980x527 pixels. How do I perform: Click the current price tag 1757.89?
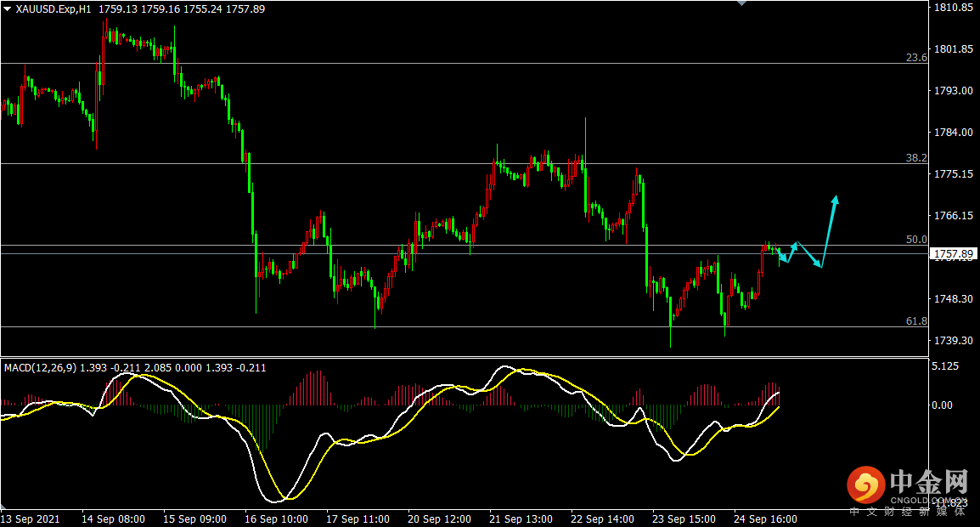(x=953, y=254)
